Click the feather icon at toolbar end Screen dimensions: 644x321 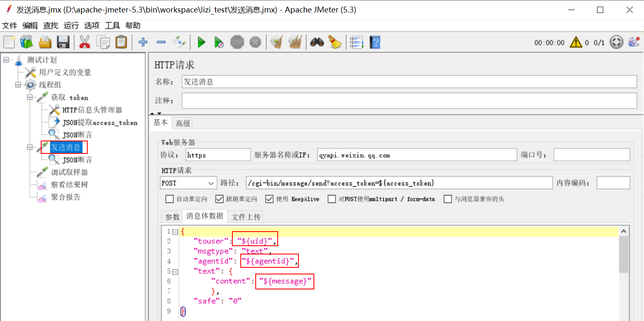tap(634, 42)
